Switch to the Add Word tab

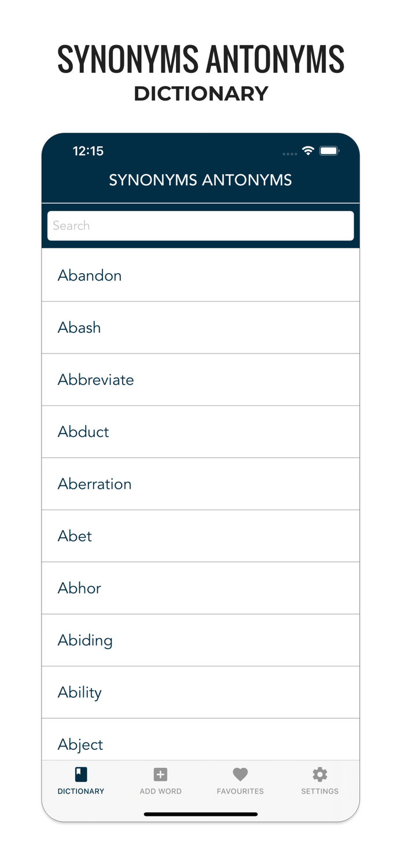point(160,780)
